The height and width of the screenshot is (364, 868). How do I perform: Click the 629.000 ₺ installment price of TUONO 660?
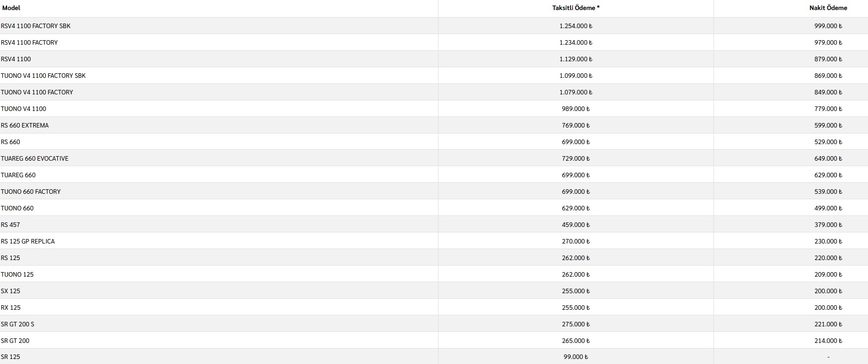[576, 208]
